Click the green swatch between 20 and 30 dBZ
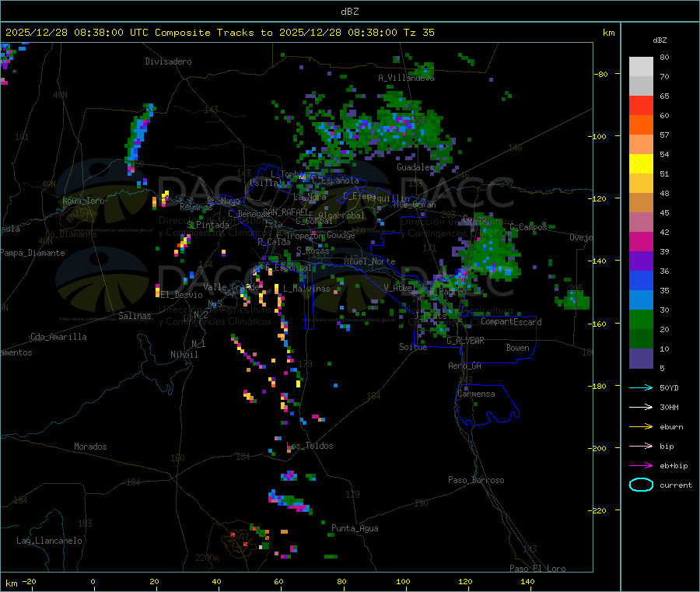This screenshot has width=700, height=592. coord(641,319)
